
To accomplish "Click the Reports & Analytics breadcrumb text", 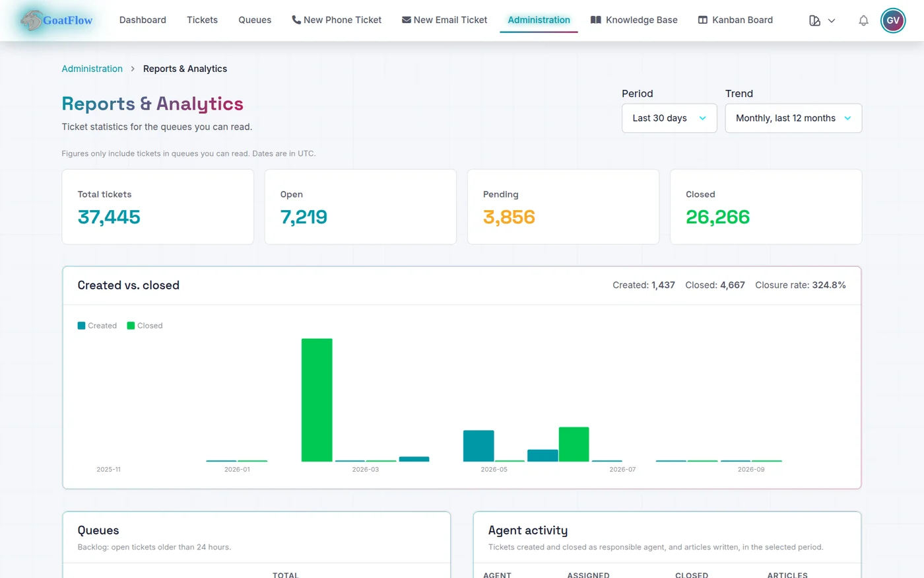I will [185, 69].
